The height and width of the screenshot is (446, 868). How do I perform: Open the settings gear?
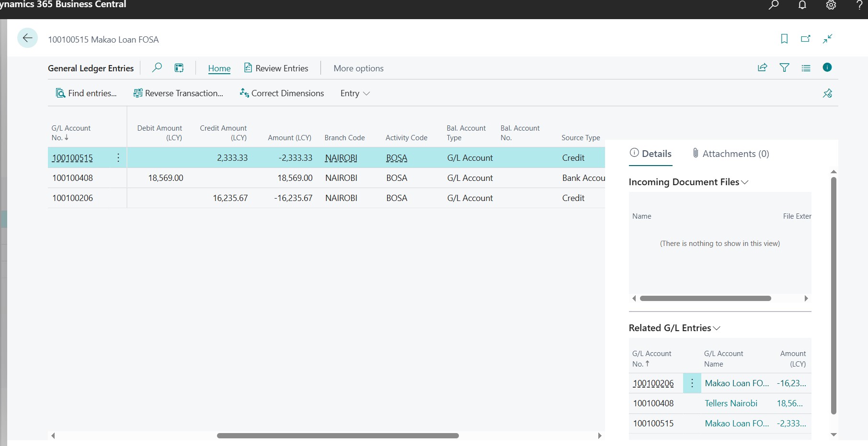[x=831, y=5]
